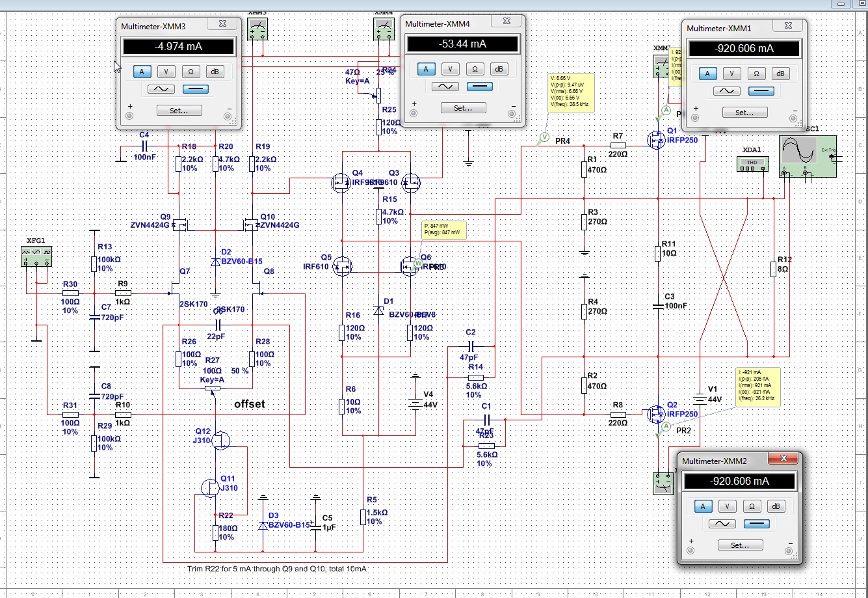868x598 pixels.
Task: Open Set... settings in Multimeter-XMM1
Action: (x=744, y=113)
